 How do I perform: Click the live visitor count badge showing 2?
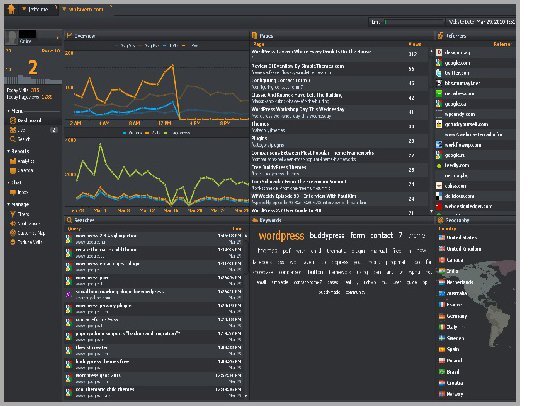click(x=54, y=130)
